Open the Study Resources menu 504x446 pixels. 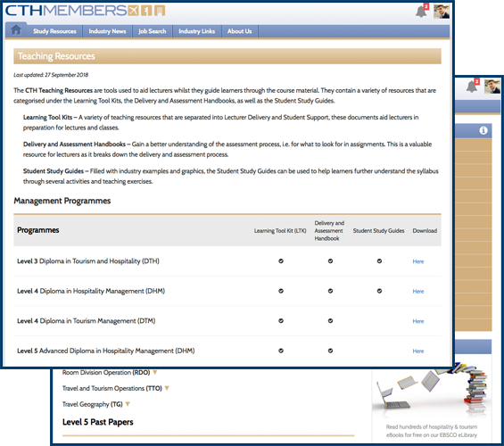coord(54,31)
